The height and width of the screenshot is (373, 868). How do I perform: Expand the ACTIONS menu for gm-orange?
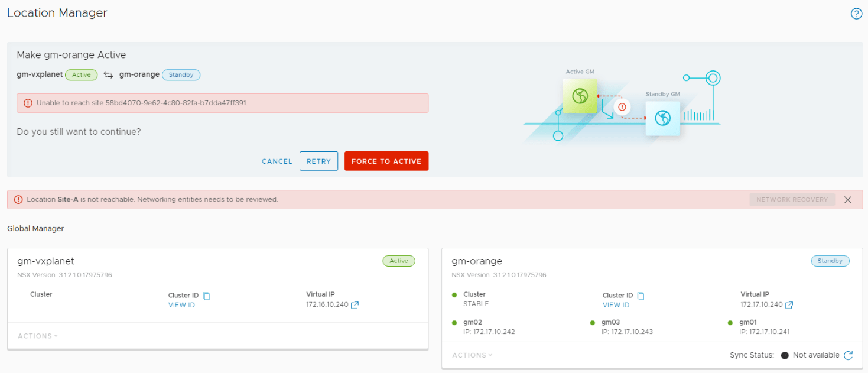tap(472, 355)
